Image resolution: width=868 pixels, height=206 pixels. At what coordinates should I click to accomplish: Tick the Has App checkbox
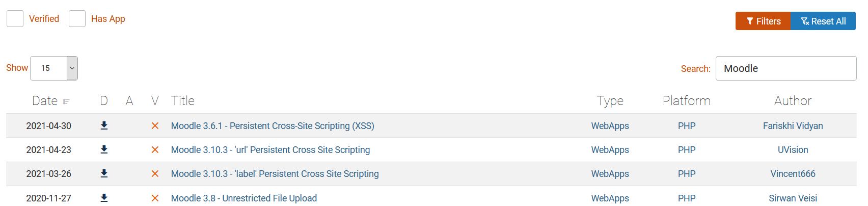point(77,19)
